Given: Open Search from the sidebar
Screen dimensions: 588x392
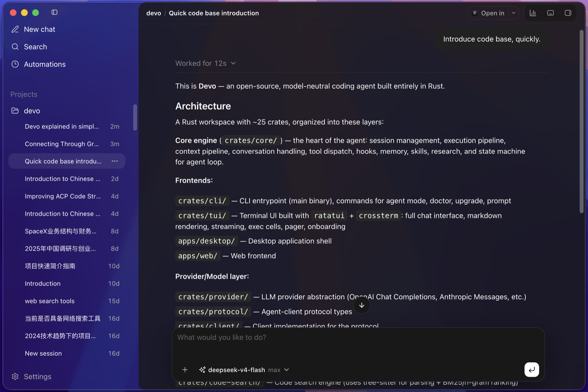Looking at the screenshot, I should (x=35, y=47).
